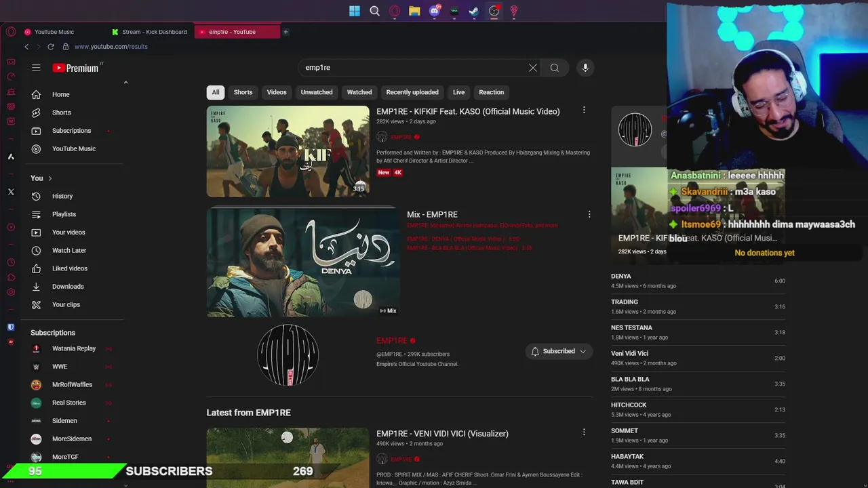
Task: Click the search input field
Action: pyautogui.click(x=414, y=68)
